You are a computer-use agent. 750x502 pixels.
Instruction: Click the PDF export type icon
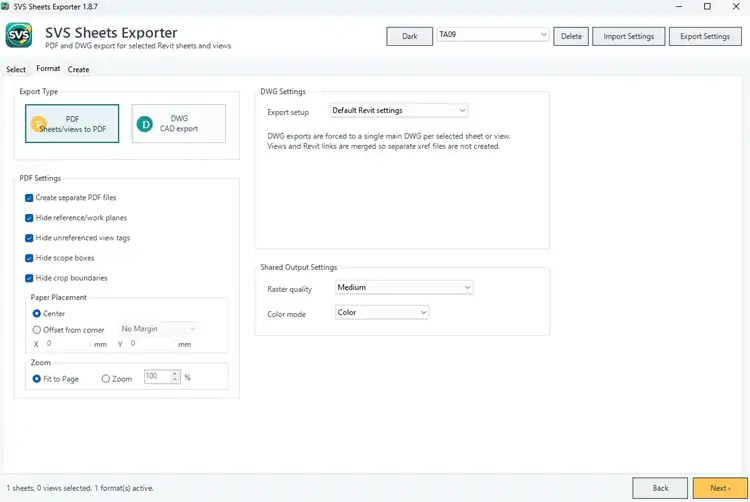pos(39,124)
